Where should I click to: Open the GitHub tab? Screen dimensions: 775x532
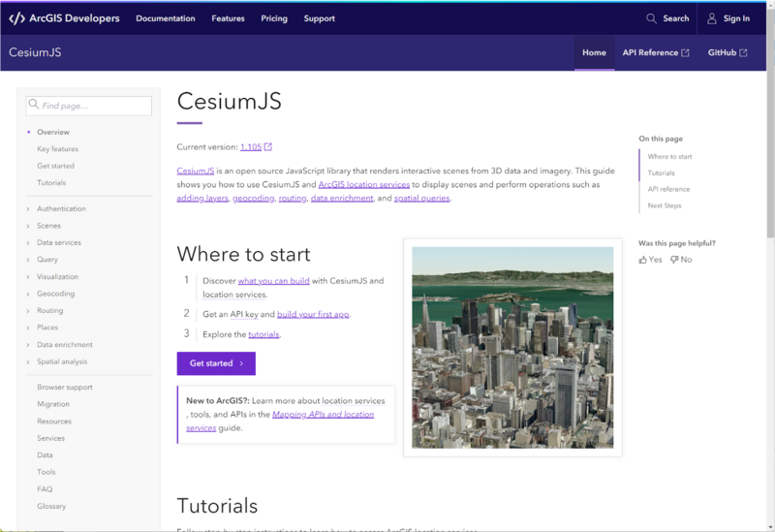(728, 52)
